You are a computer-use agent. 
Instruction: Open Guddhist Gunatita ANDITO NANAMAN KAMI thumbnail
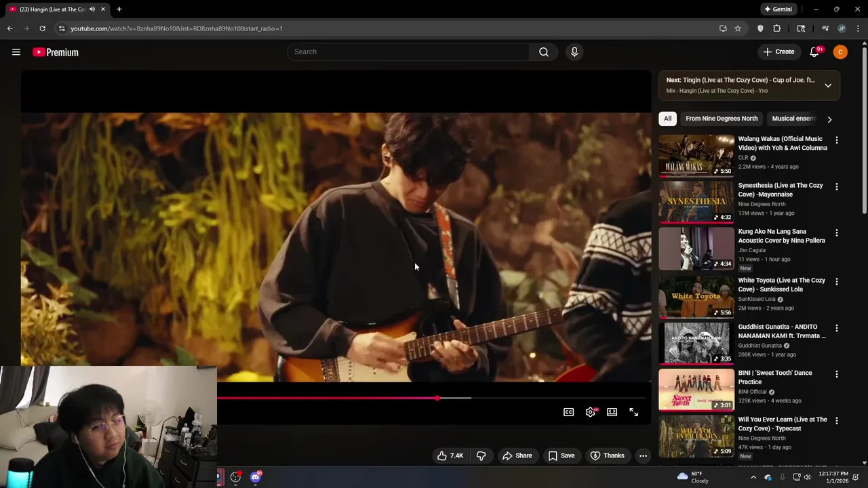tap(696, 343)
